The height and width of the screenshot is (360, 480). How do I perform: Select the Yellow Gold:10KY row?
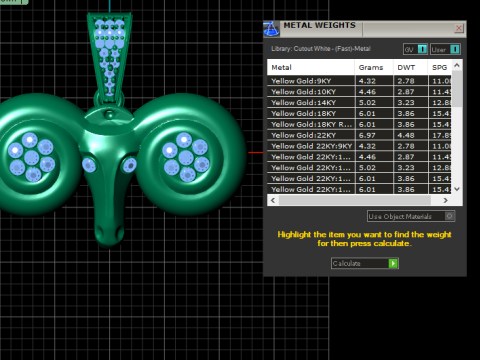click(359, 92)
